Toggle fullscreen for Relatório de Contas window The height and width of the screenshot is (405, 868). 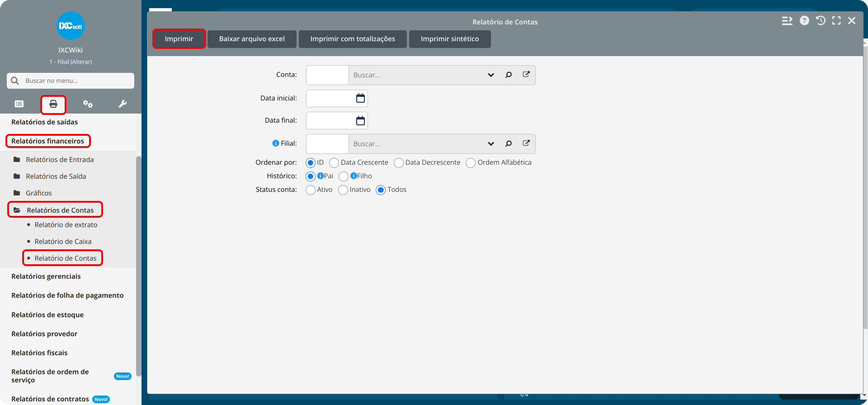[x=836, y=21]
